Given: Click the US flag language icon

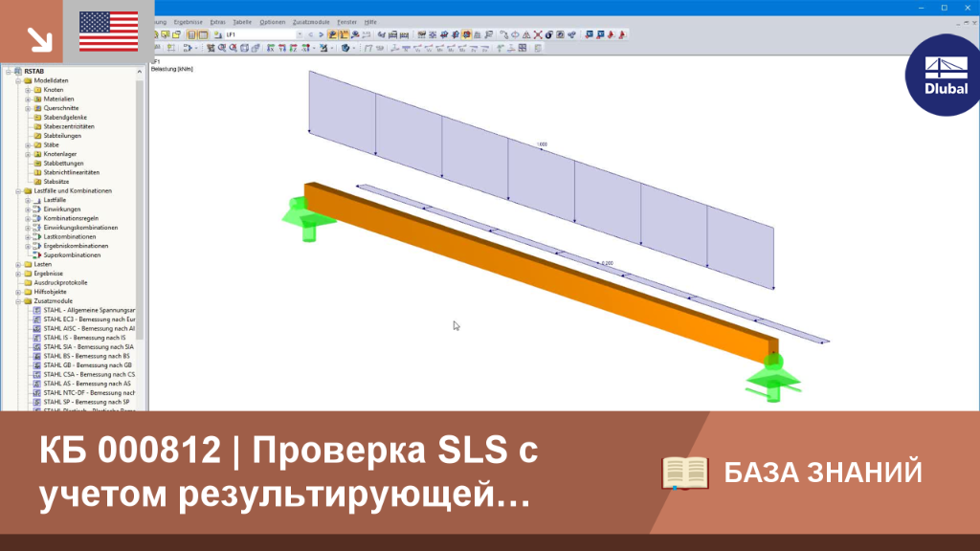Looking at the screenshot, I should coord(109,32).
